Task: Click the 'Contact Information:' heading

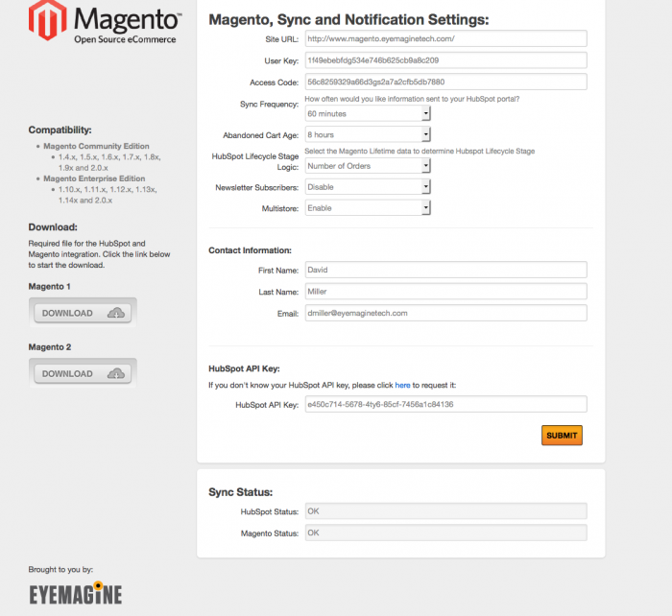Action: coord(250,250)
